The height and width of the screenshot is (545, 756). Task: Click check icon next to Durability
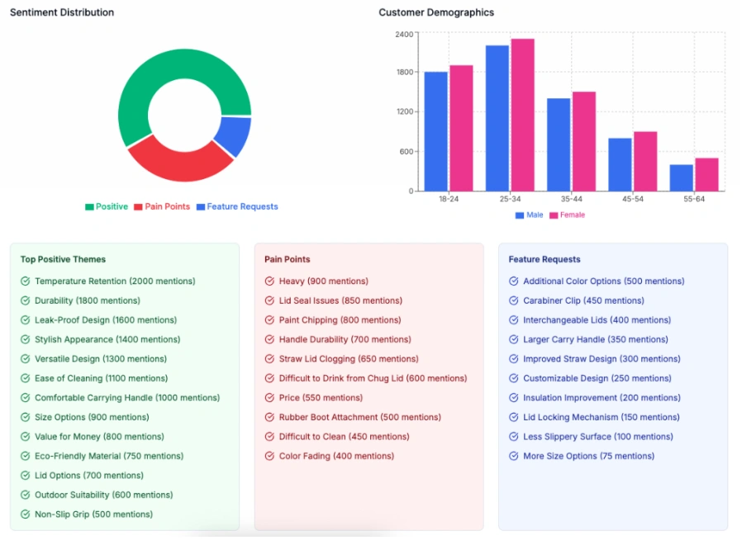(x=25, y=301)
